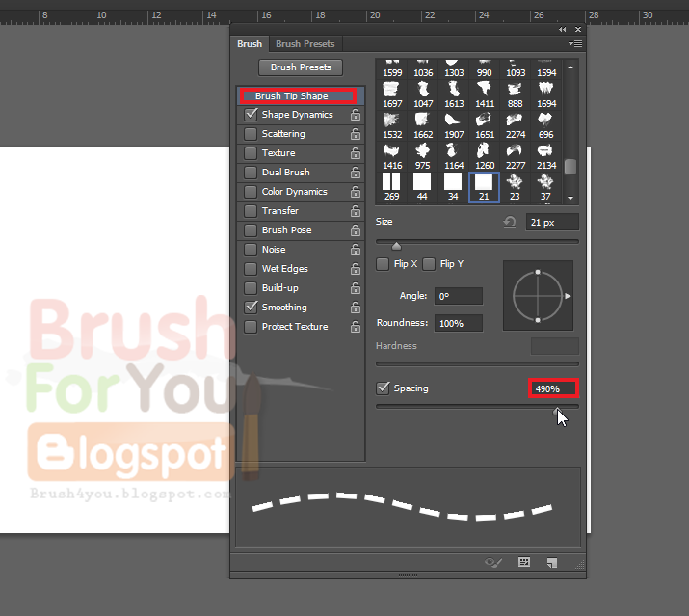Select brush preset 1416
The width and height of the screenshot is (689, 616).
pyautogui.click(x=391, y=156)
